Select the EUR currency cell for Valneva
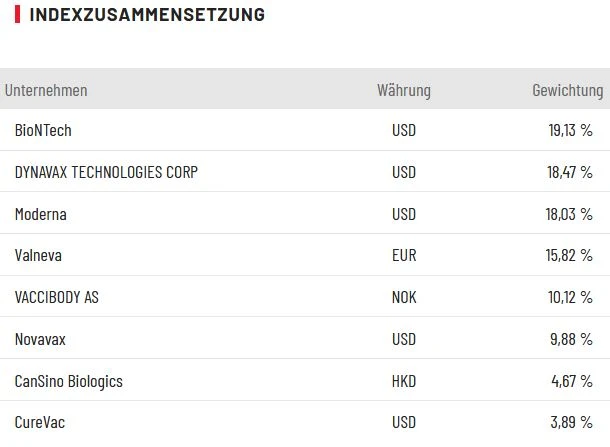 click(x=404, y=256)
